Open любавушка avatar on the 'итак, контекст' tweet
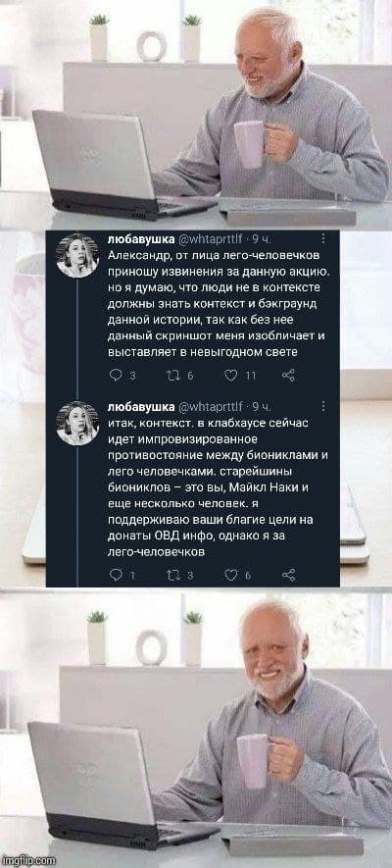Image resolution: width=392 pixels, height=868 pixels. pyautogui.click(x=77, y=423)
